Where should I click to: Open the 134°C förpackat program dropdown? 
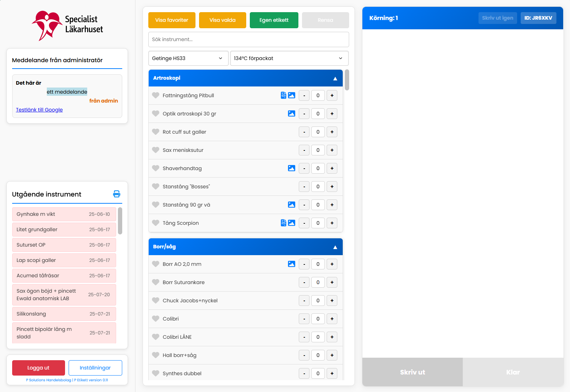289,58
